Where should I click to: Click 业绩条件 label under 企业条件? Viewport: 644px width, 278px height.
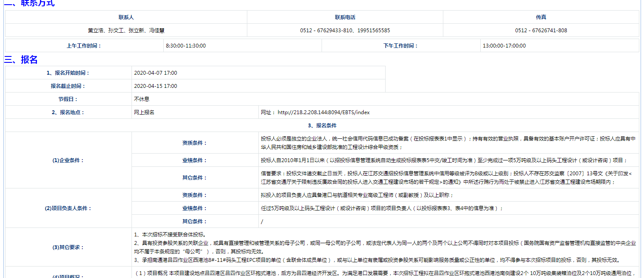point(195,160)
